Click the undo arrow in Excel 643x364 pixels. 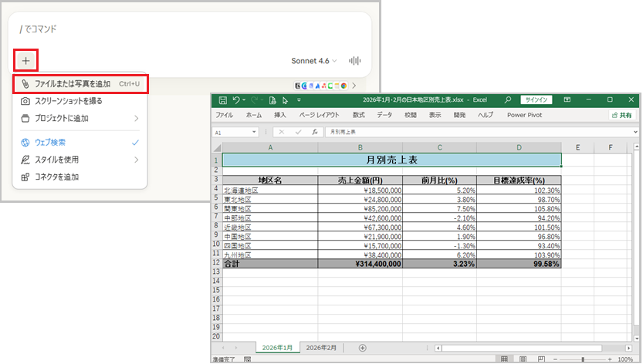[x=236, y=100]
